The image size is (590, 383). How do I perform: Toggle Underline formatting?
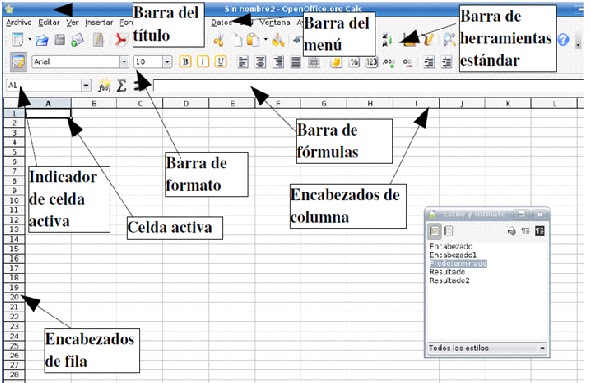(220, 62)
